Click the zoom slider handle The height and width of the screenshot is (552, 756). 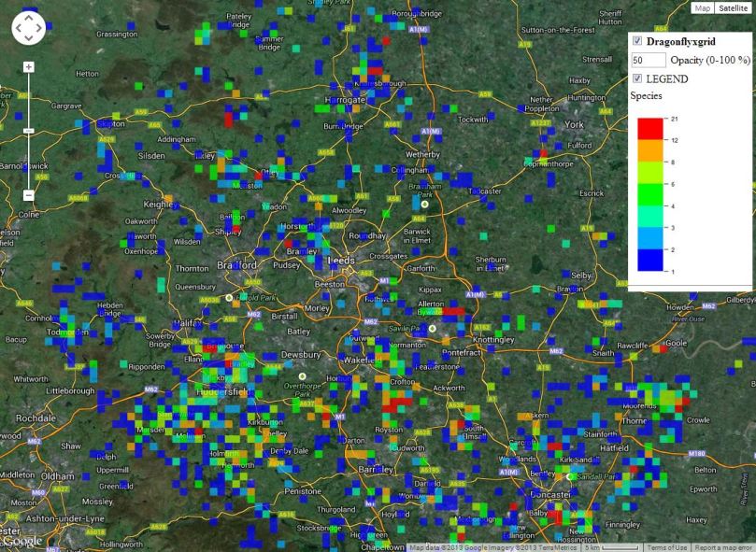[x=28, y=130]
